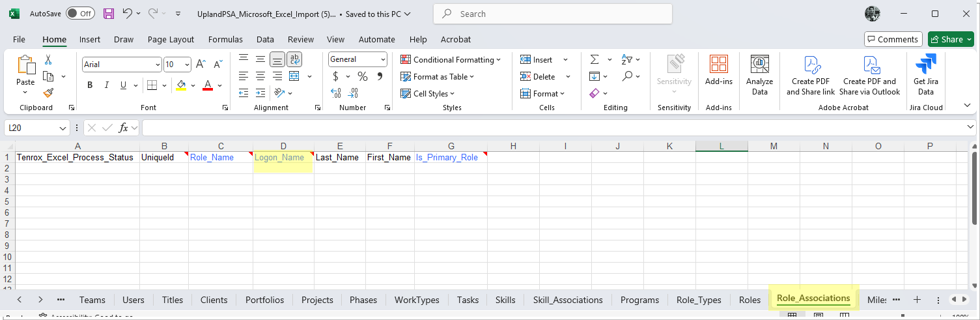This screenshot has width=980, height=320.
Task: Click Create PDF and Share via Outlook
Action: [x=869, y=75]
